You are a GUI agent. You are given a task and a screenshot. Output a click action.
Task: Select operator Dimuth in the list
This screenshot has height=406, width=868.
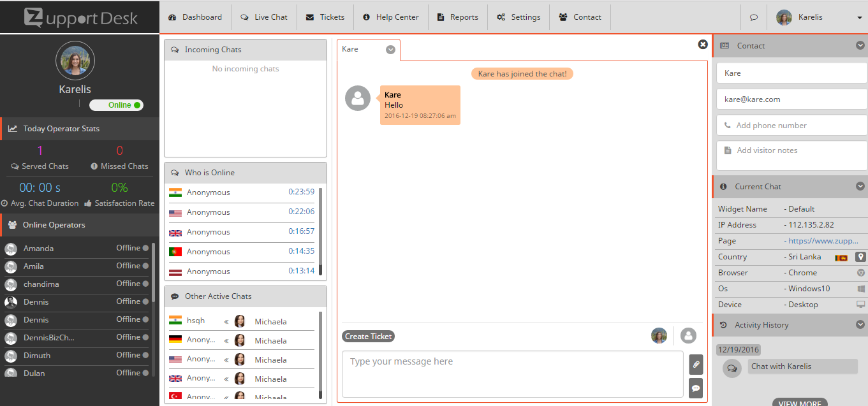[x=77, y=356]
